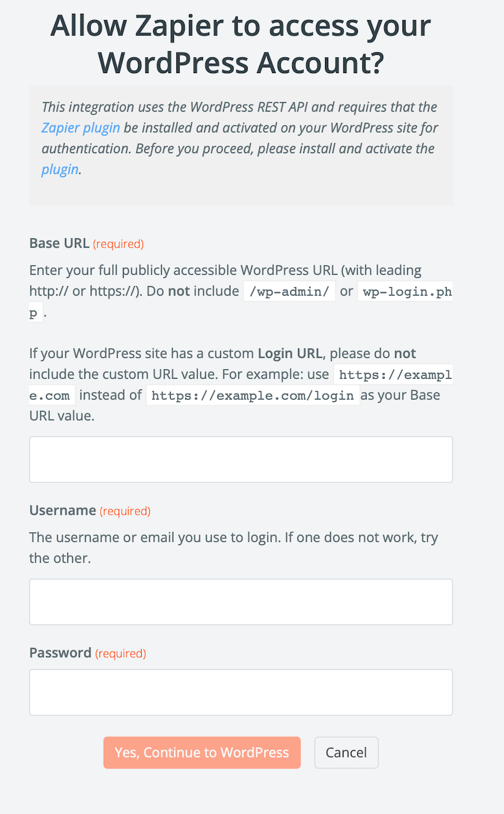504x814 pixels.
Task: Click the Base URL field label
Action: click(59, 243)
